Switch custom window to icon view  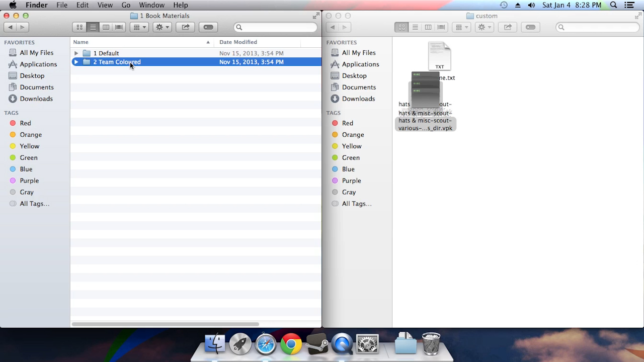(x=401, y=27)
